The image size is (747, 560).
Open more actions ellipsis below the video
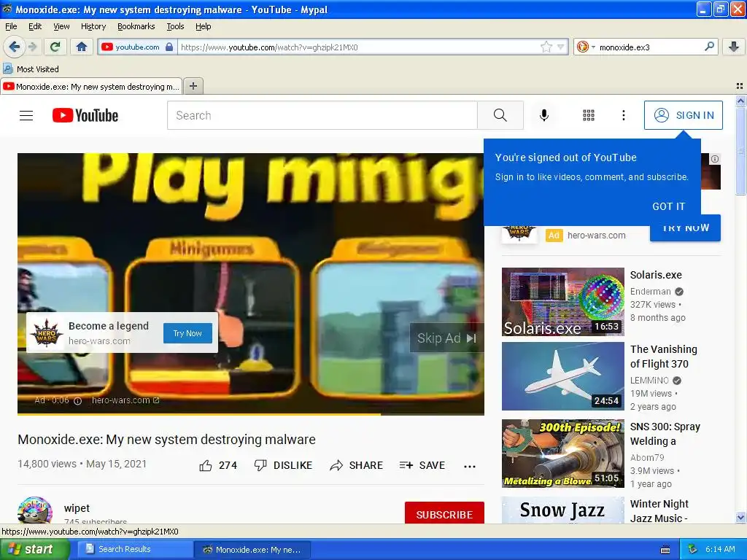coord(469,466)
